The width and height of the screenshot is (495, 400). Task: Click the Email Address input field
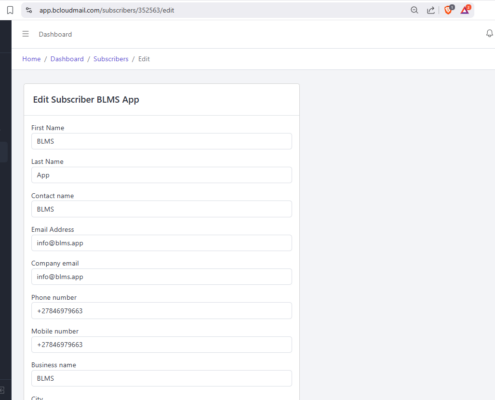(x=162, y=243)
